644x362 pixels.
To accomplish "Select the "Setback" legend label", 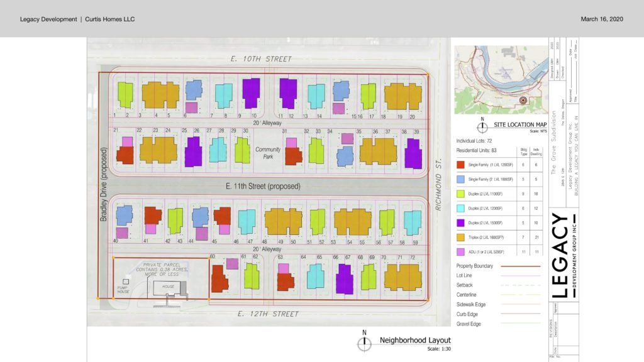I will 465,285.
